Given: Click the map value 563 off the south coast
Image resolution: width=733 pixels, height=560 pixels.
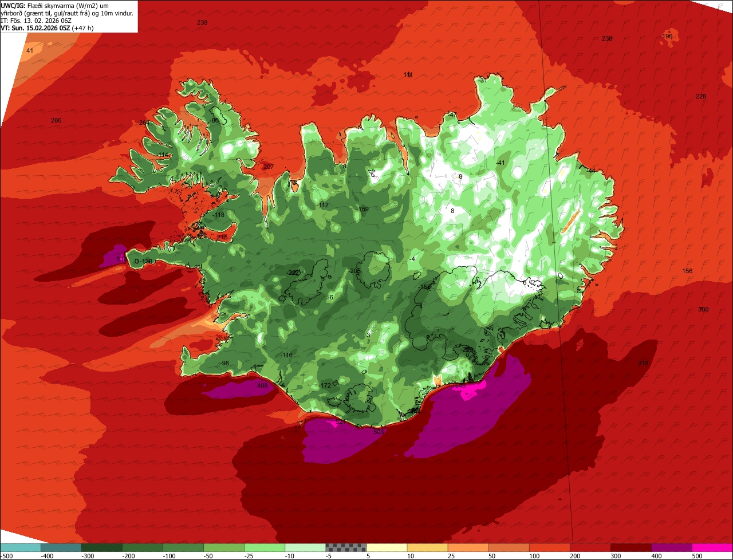Looking at the screenshot, I should [x=379, y=432].
